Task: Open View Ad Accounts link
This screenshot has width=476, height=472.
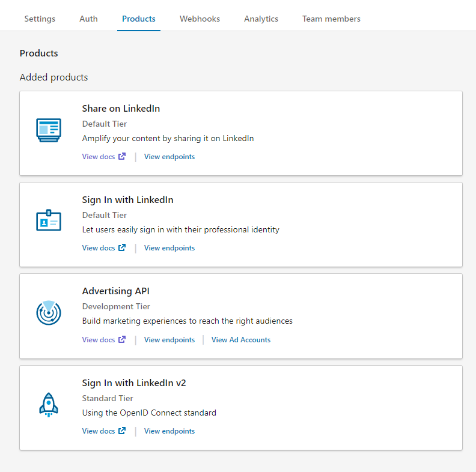Action: tap(241, 340)
